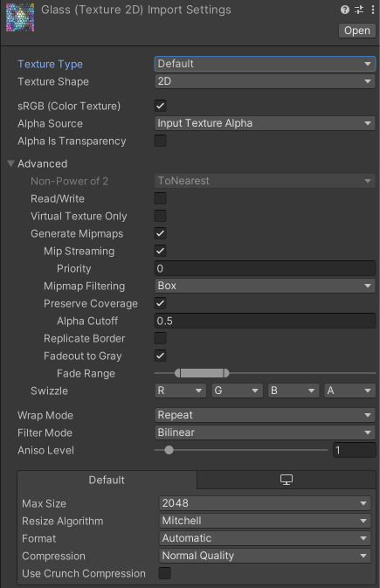The width and height of the screenshot is (380, 588).
Task: Enable Replicate Border checkbox
Action: [160, 338]
